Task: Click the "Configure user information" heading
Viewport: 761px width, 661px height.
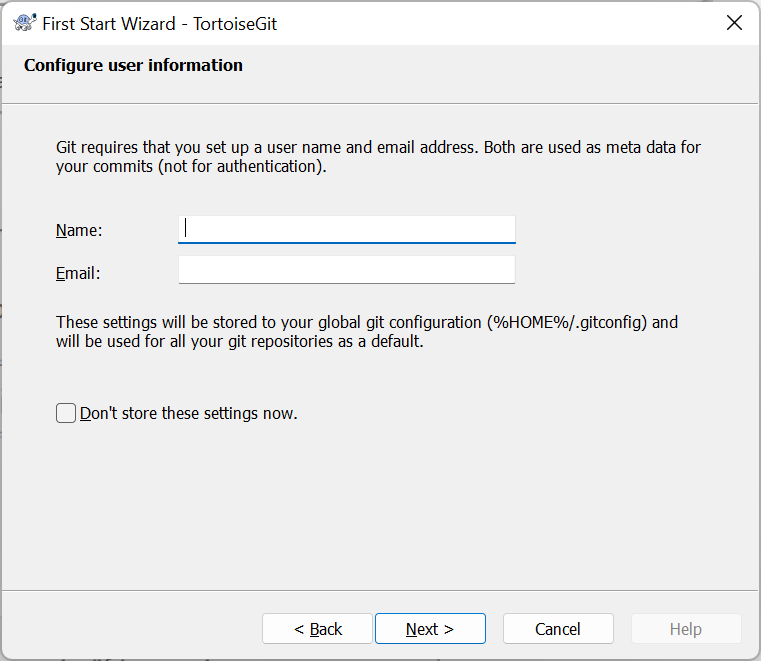Action: [x=133, y=66]
